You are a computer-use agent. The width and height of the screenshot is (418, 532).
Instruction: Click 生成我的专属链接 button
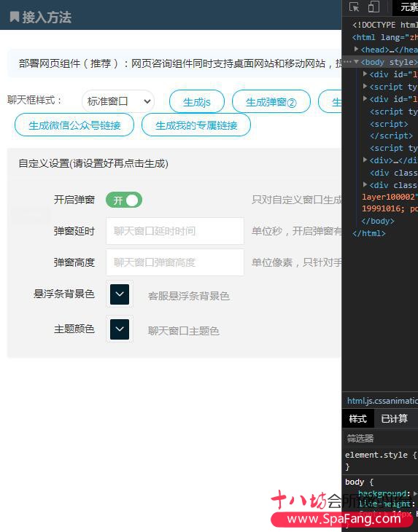click(x=196, y=125)
